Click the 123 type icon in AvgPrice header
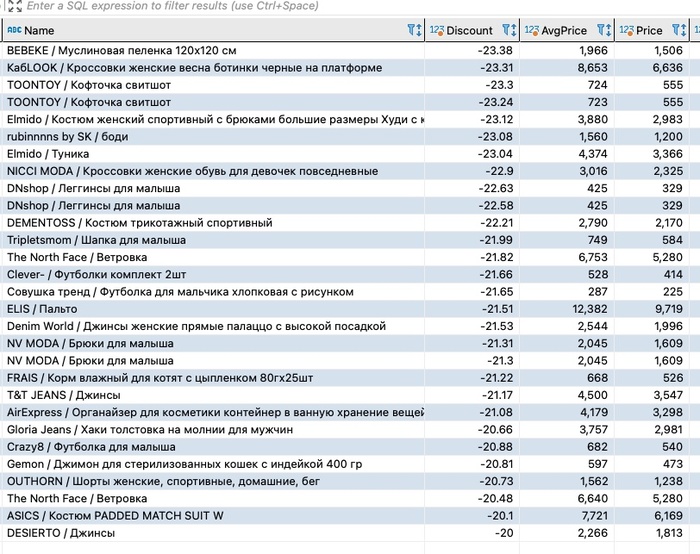Screen dimensions: 700x554 (532, 30)
